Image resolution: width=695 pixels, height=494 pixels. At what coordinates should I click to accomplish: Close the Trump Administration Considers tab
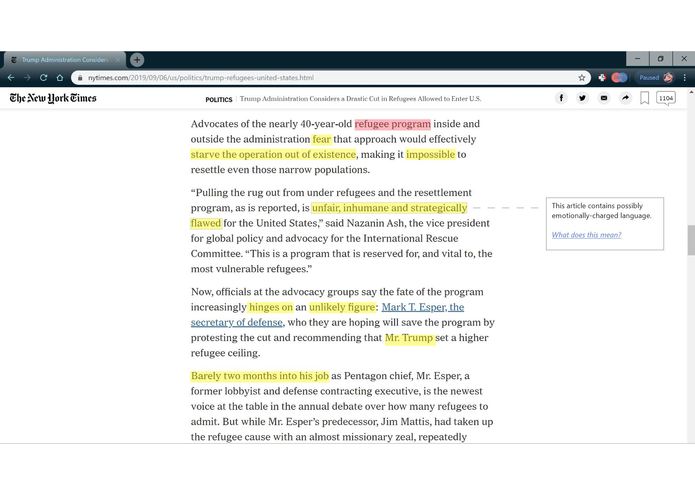[118, 59]
